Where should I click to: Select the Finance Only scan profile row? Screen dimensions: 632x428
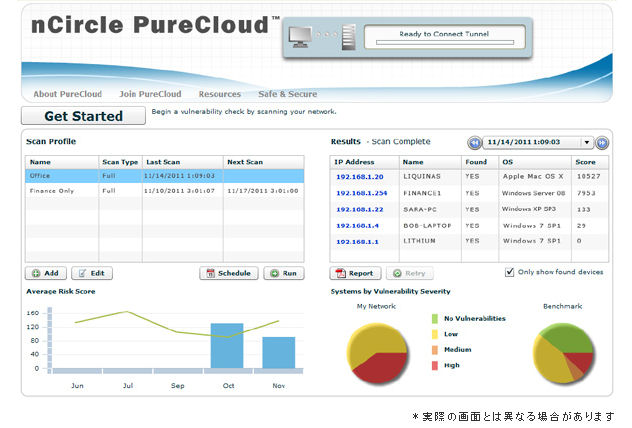pyautogui.click(x=164, y=191)
